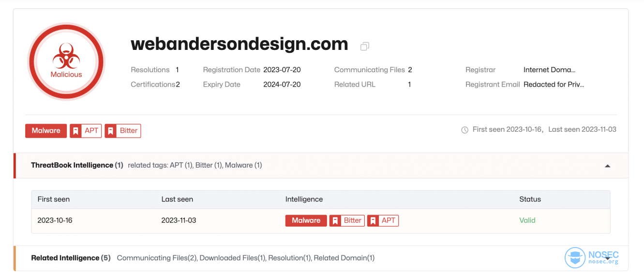Image resolution: width=644 pixels, height=280 pixels.
Task: Click the Valid status in table row
Action: (527, 220)
